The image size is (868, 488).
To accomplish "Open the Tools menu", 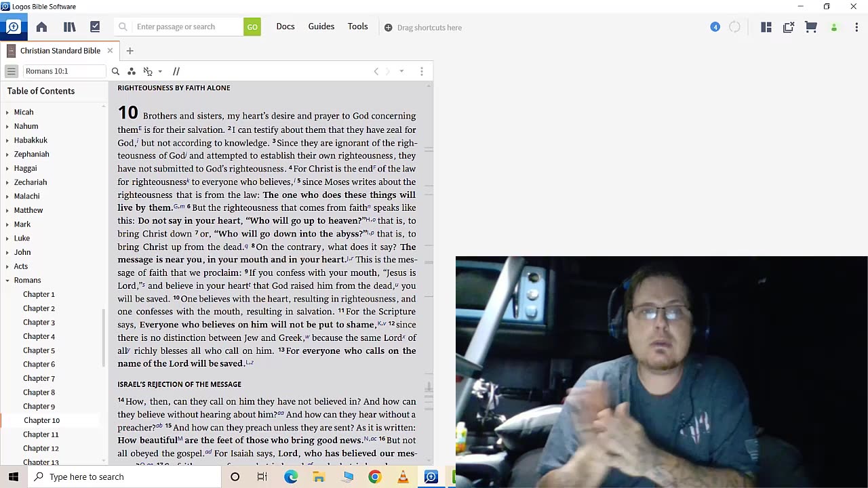I will coord(358,26).
